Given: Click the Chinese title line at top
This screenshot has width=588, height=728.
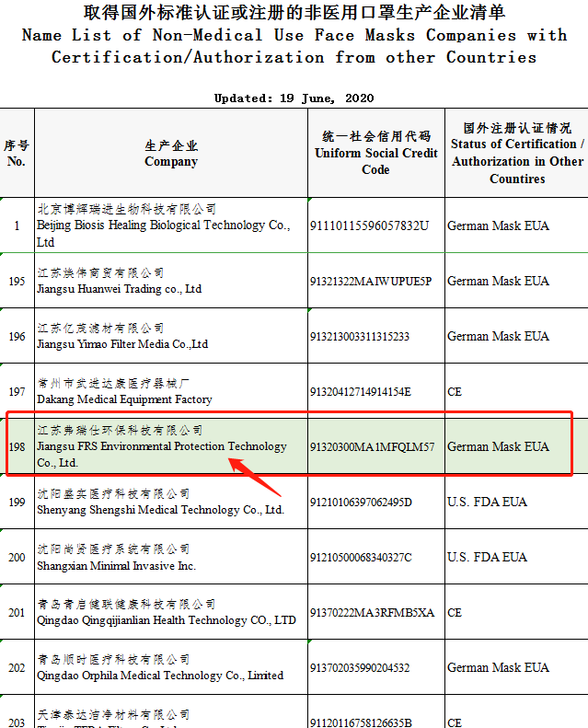Looking at the screenshot, I should tap(294, 13).
